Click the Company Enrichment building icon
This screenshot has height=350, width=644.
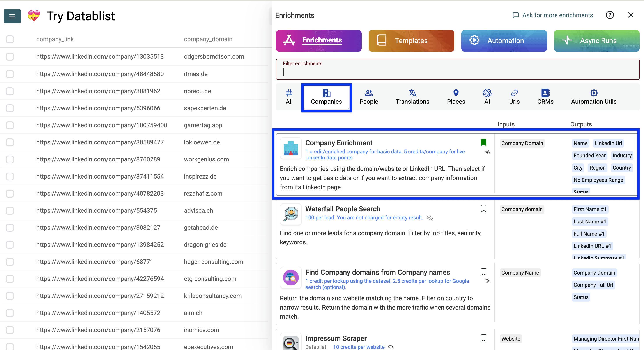(x=290, y=148)
